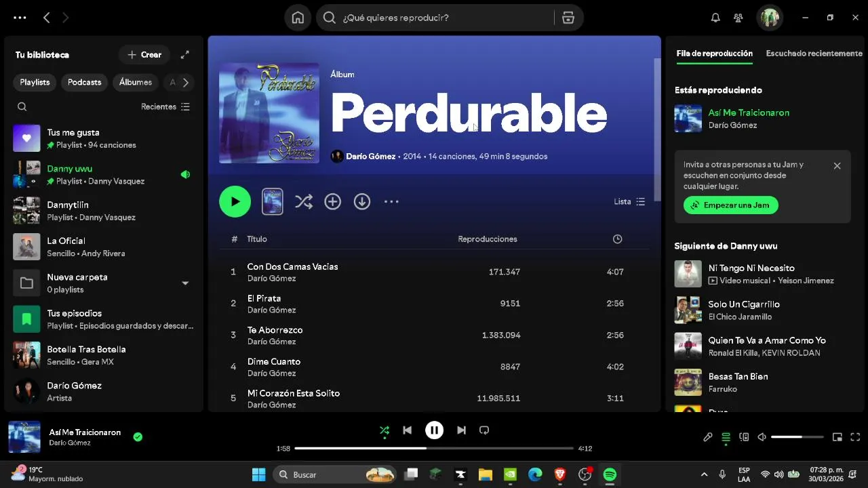The height and width of the screenshot is (488, 868).
Task: Toggle the queue icon in player bar
Action: (x=726, y=437)
